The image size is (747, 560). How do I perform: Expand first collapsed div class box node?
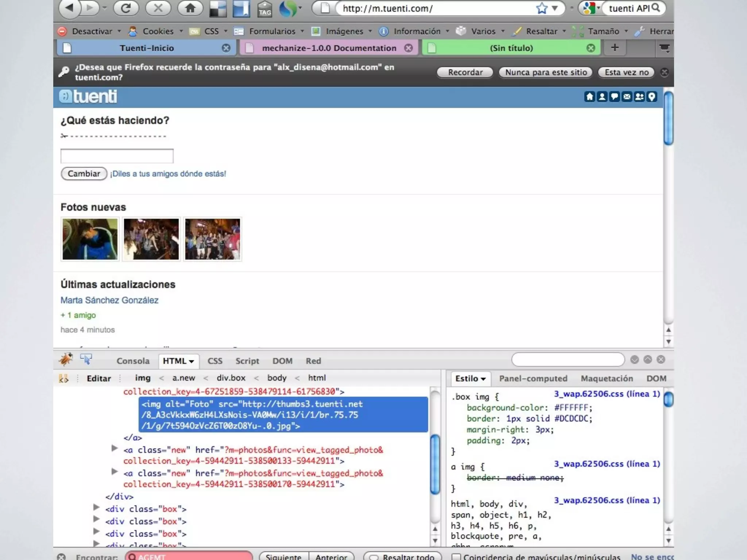pyautogui.click(x=96, y=507)
